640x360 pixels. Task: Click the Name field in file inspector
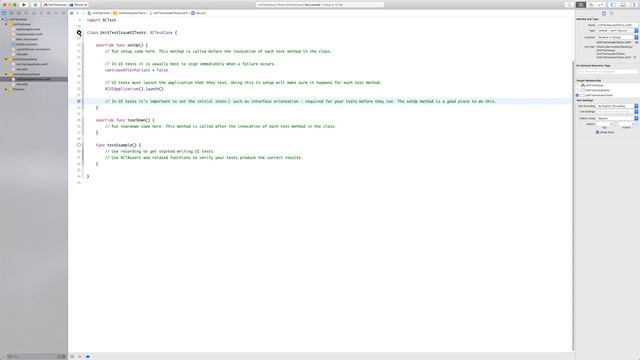(x=617, y=25)
